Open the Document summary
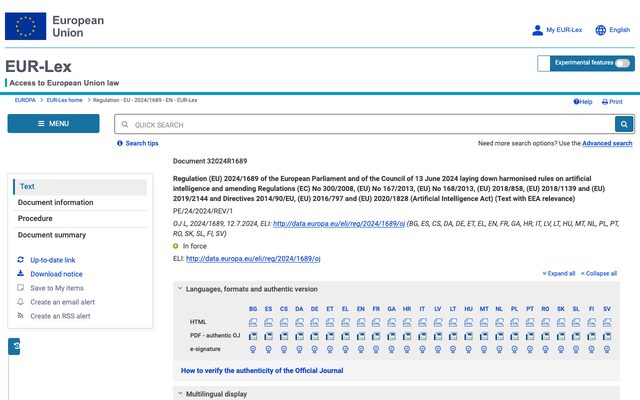Viewport: 640px width, 400px height. 52,235
